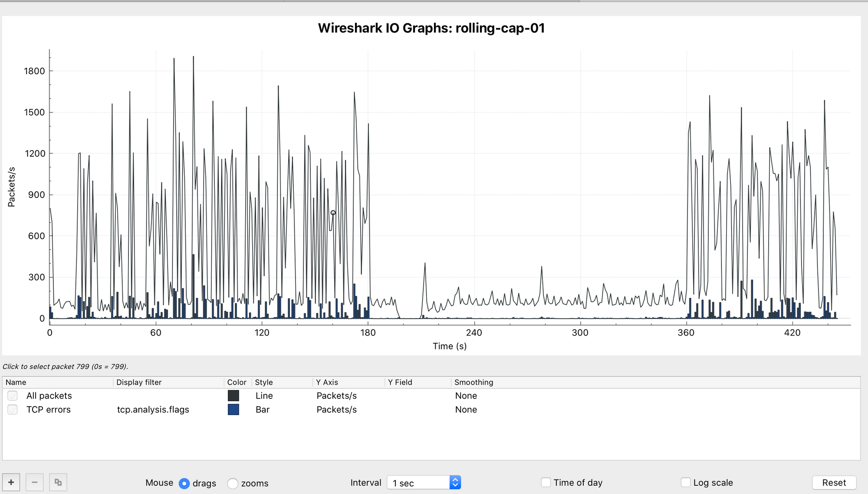Click the None smoothing cell for TCP errors
The width and height of the screenshot is (868, 494).
[466, 409]
